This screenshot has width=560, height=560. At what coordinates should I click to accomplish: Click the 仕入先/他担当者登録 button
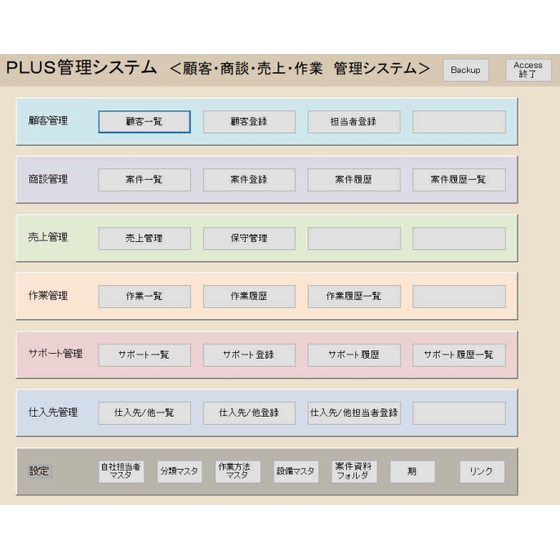tap(354, 413)
